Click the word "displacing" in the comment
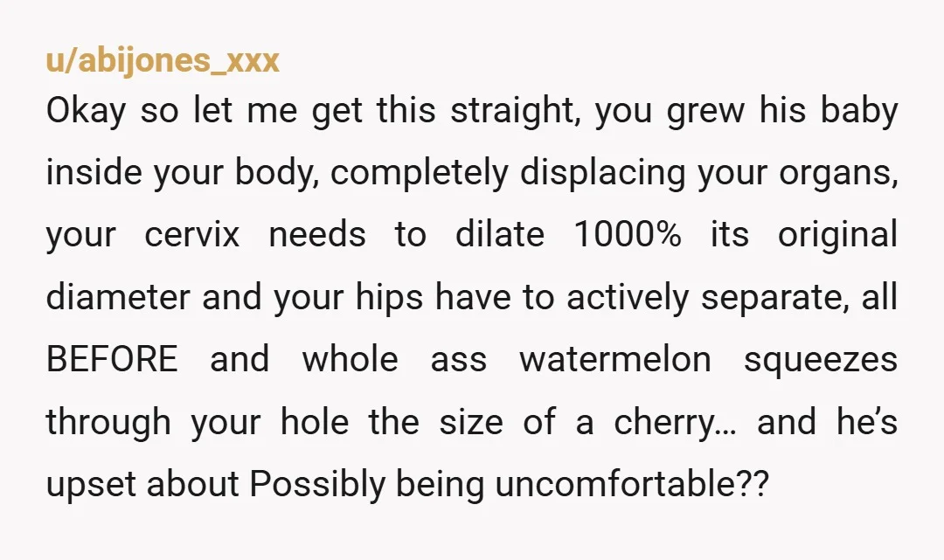The width and height of the screenshot is (944, 560). click(602, 174)
